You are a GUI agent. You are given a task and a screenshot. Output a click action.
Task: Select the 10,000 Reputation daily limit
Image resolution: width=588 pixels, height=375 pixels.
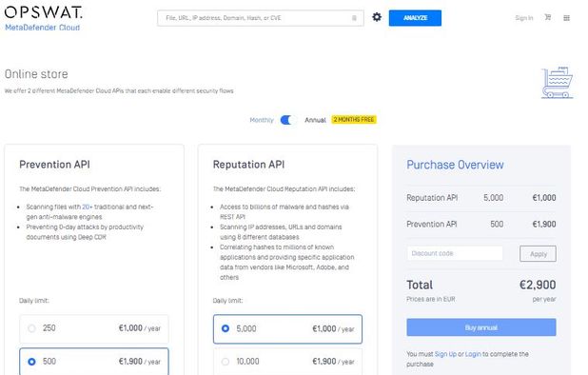coord(287,362)
